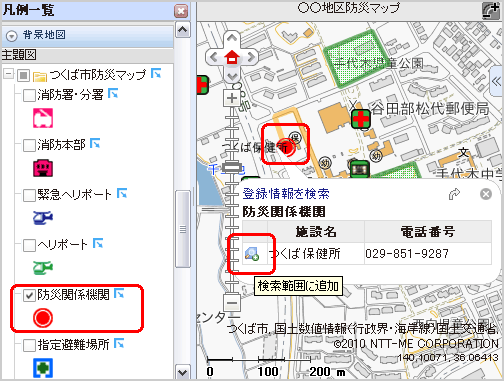Uncheck the 防災関係機関 layer checkbox
504x381 pixels.
coord(29,295)
